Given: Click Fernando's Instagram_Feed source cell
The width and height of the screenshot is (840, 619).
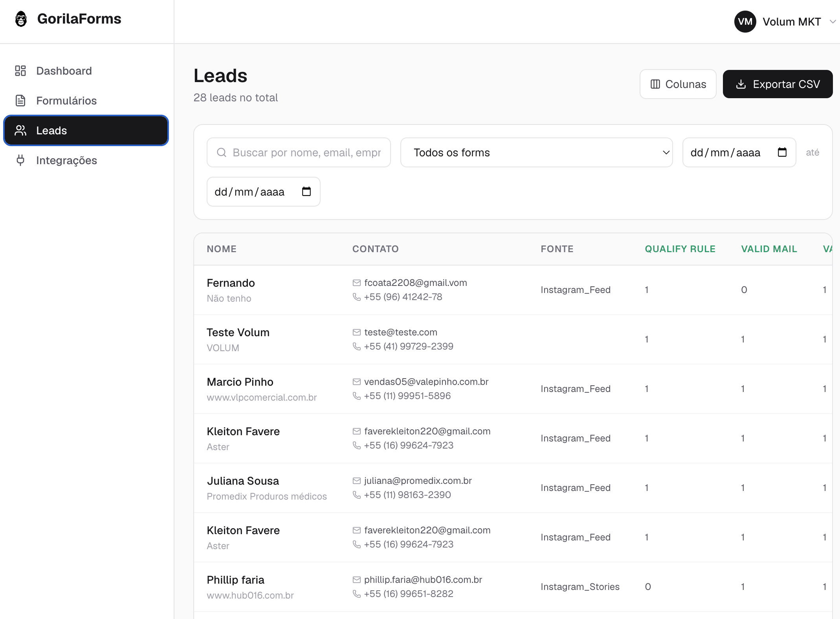Looking at the screenshot, I should pos(576,290).
